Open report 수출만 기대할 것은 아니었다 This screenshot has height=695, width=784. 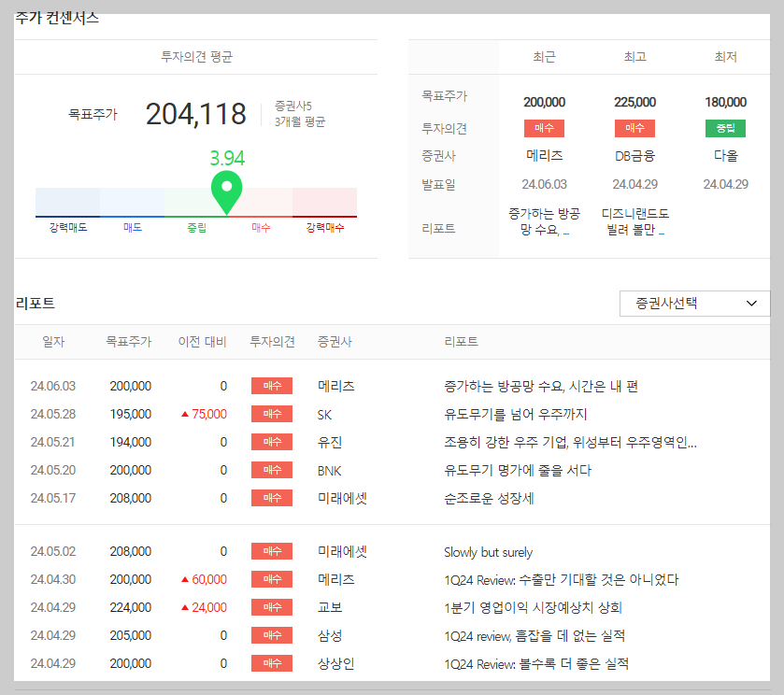coord(561,579)
